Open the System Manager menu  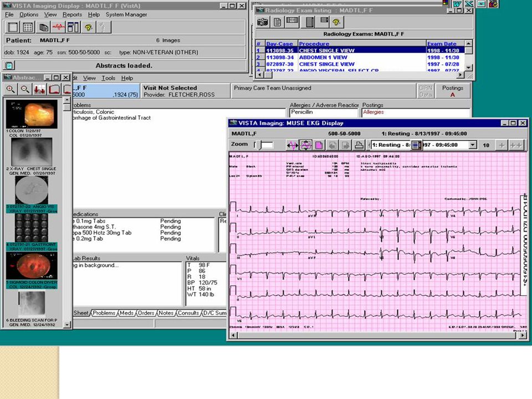[126, 14]
